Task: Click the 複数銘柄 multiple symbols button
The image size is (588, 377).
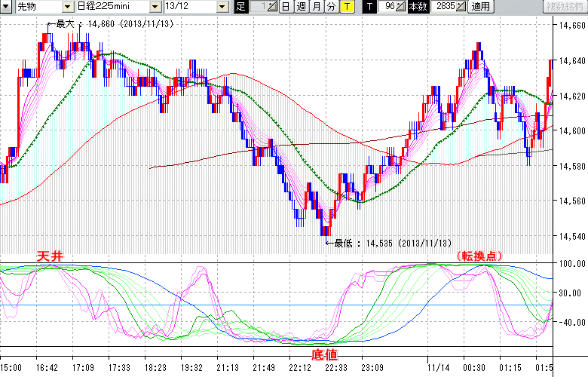Action: click(564, 7)
